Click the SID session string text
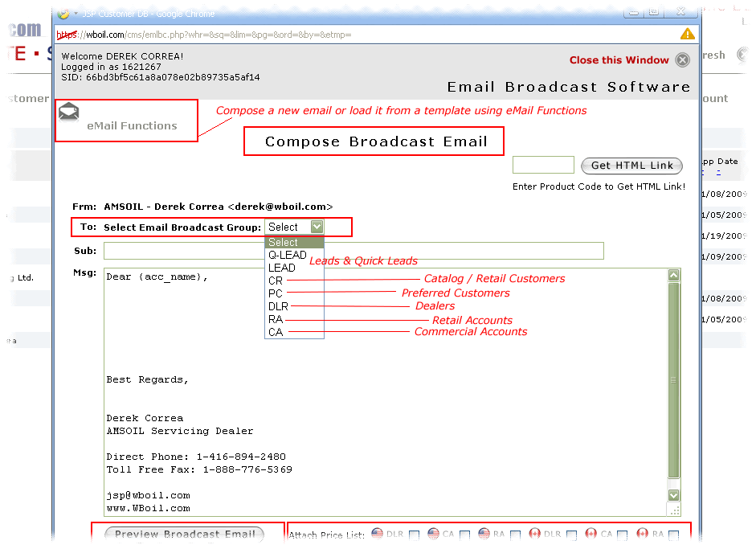This screenshot has height=549, width=756. point(161,77)
